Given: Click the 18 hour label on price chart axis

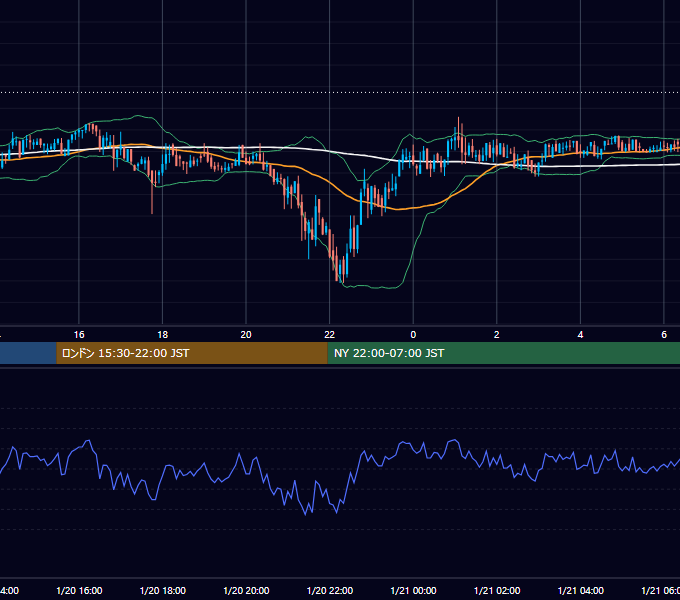Looking at the screenshot, I should coord(163,335).
